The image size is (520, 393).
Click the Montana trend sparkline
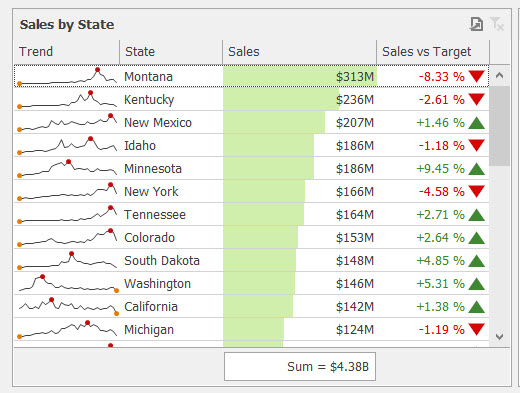(x=68, y=77)
